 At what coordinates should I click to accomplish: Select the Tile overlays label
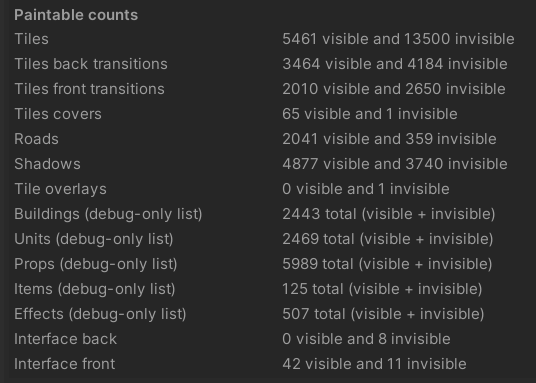[x=61, y=189]
